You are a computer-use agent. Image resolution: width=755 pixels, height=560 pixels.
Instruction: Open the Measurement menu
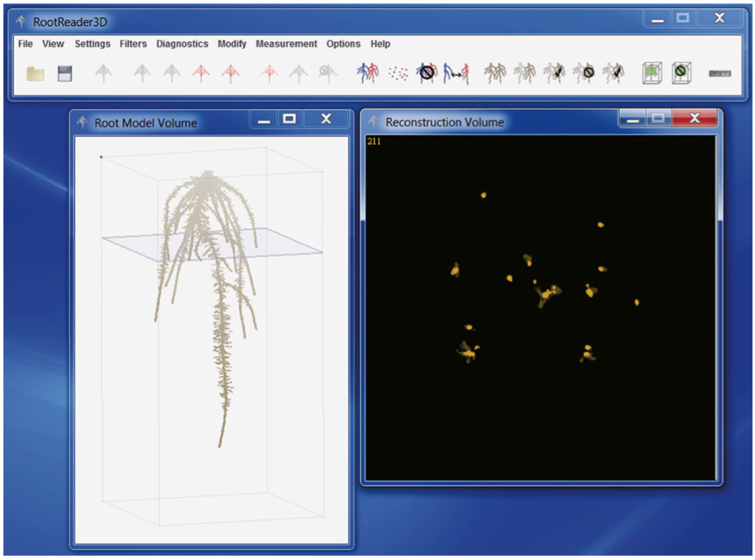tap(286, 44)
